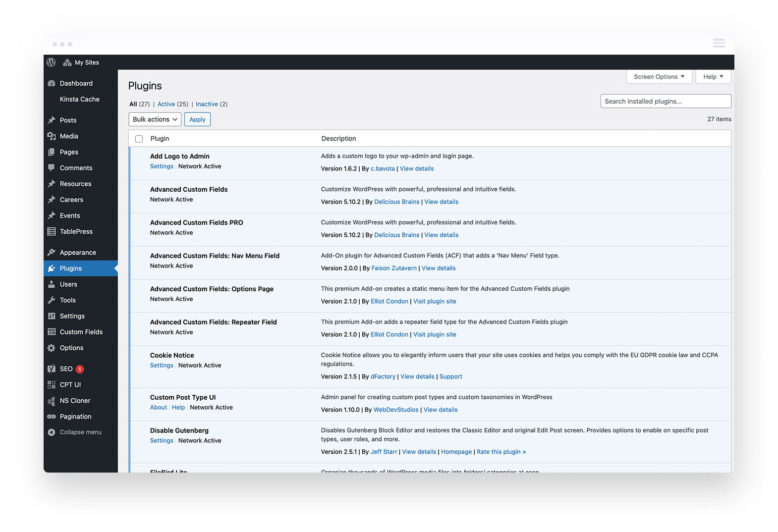Click the Careers pin icon
The height and width of the screenshot is (532, 778).
point(52,200)
